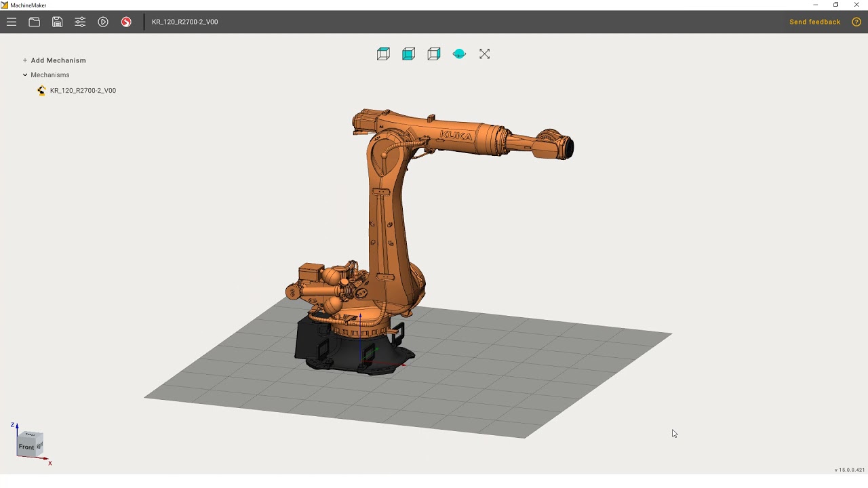Viewport: 868px width, 488px height.
Task: Click the MachineMaker app icon in title bar
Action: [x=5, y=5]
